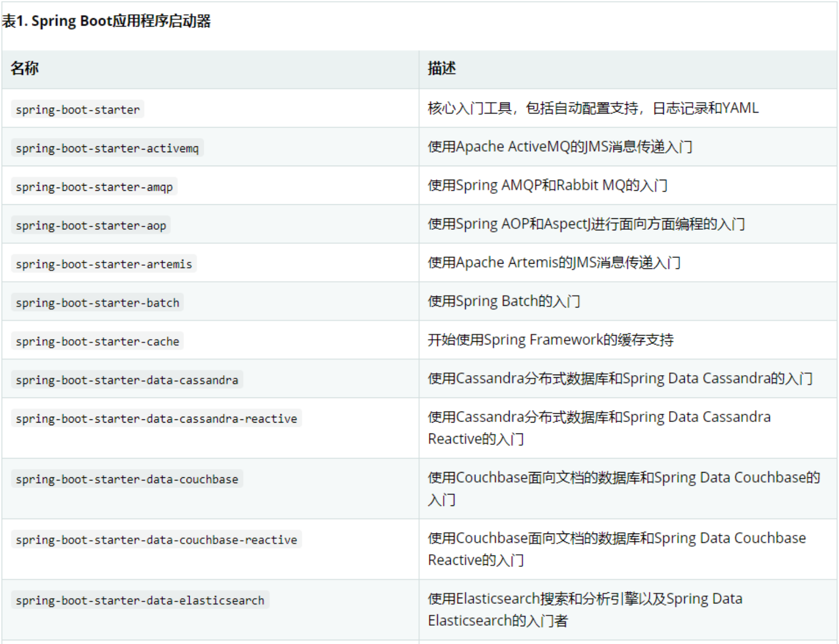Select code 'spring-boot-starter-aop'
Screen dimensions: 839x644
[x=91, y=225]
